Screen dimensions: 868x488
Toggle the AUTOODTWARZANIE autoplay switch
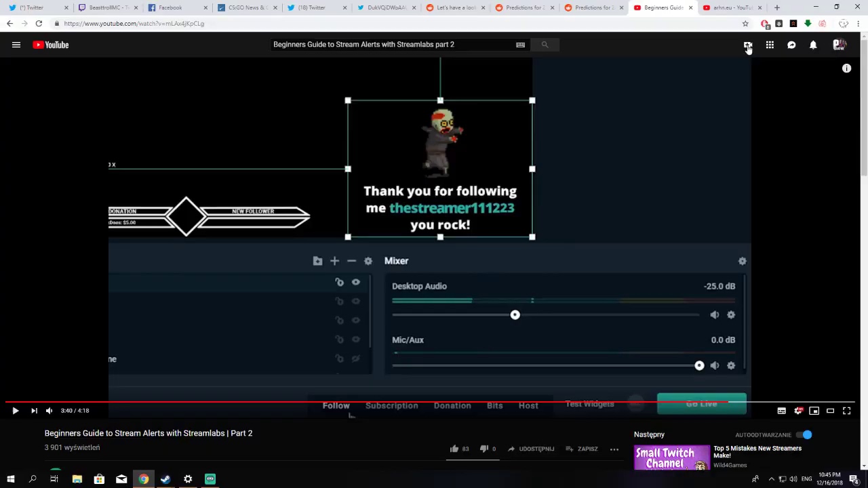(x=804, y=435)
